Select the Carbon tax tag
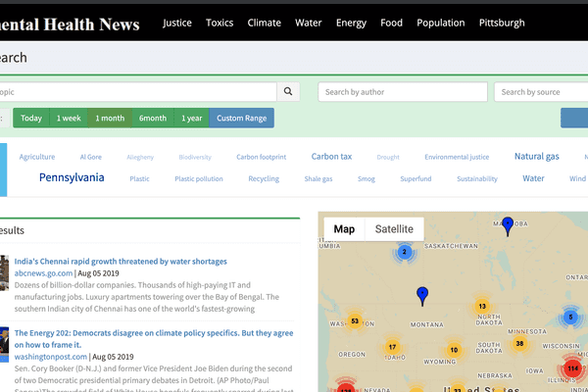The image size is (588, 392). click(x=331, y=157)
